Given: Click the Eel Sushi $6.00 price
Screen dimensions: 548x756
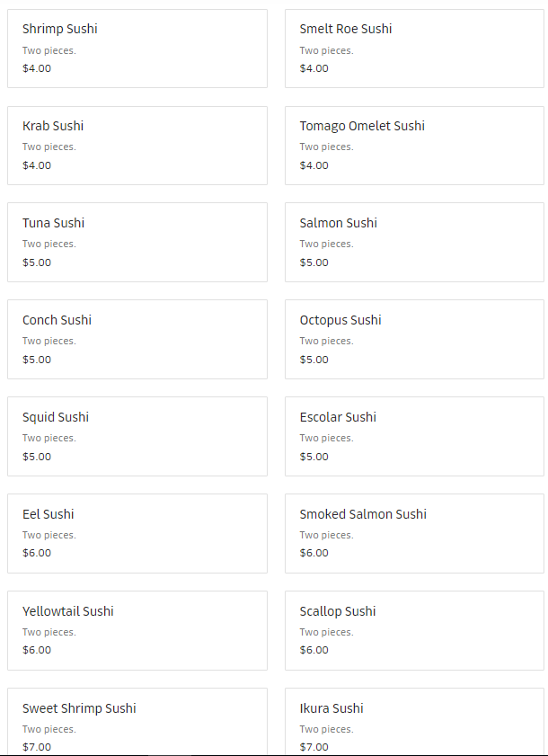Looking at the screenshot, I should click(37, 553).
